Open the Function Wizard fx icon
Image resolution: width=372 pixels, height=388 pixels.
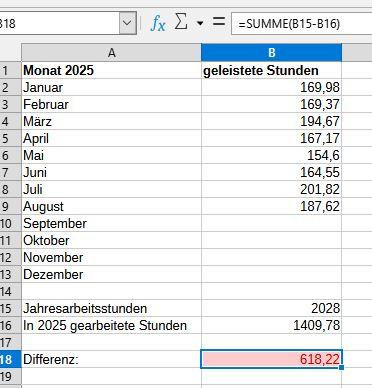point(158,23)
